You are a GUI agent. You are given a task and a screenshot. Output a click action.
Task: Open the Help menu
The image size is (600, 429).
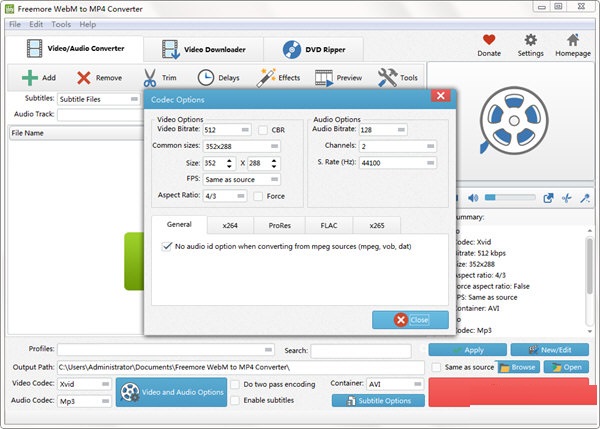pyautogui.click(x=88, y=24)
